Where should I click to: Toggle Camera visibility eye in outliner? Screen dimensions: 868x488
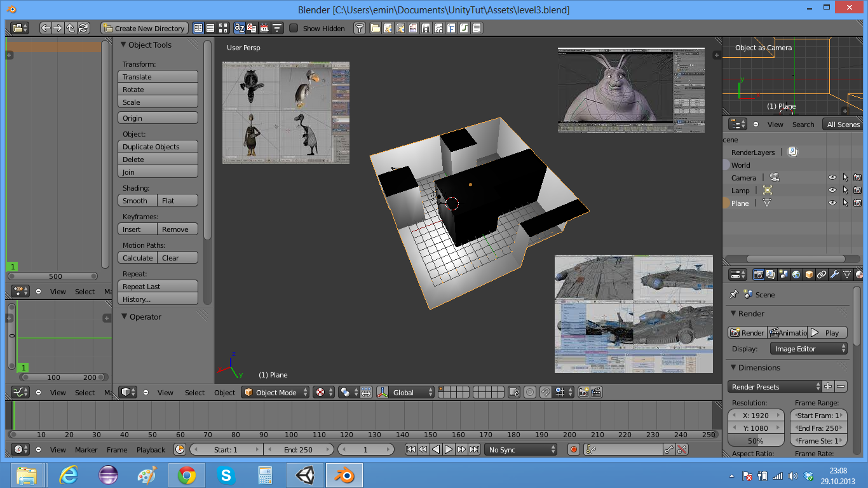click(x=832, y=177)
